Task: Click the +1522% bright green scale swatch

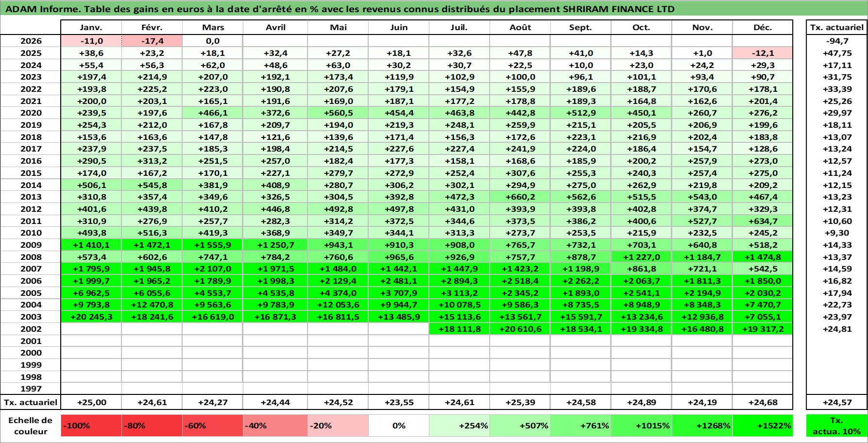Action: click(x=763, y=426)
